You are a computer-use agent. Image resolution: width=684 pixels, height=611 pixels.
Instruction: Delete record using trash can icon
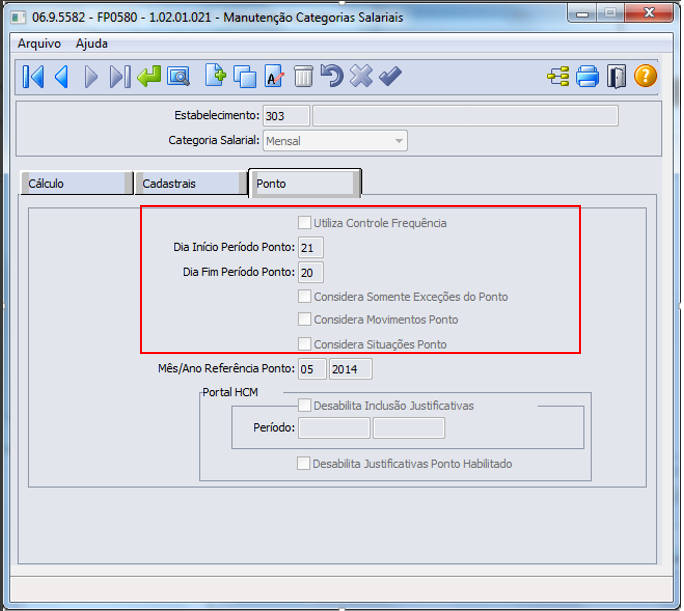(303, 76)
